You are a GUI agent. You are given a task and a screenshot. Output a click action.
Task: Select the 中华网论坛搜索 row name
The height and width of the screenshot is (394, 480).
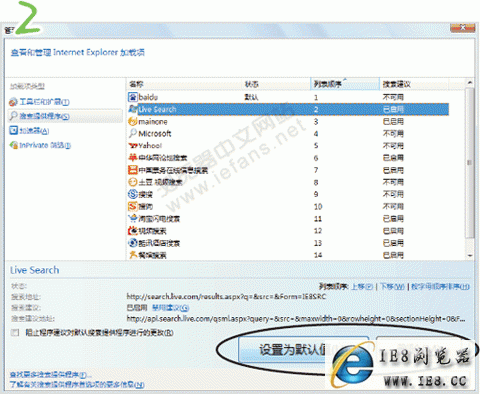[x=163, y=158]
